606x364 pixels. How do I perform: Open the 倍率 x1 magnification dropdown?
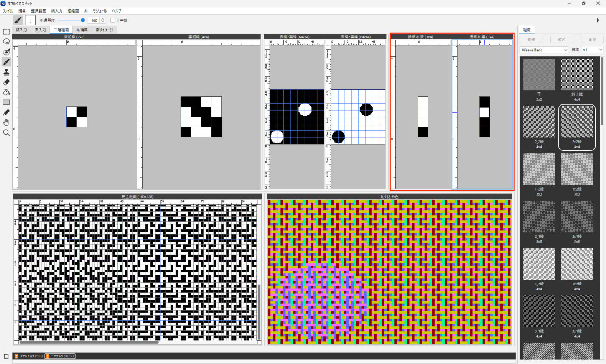(x=592, y=50)
